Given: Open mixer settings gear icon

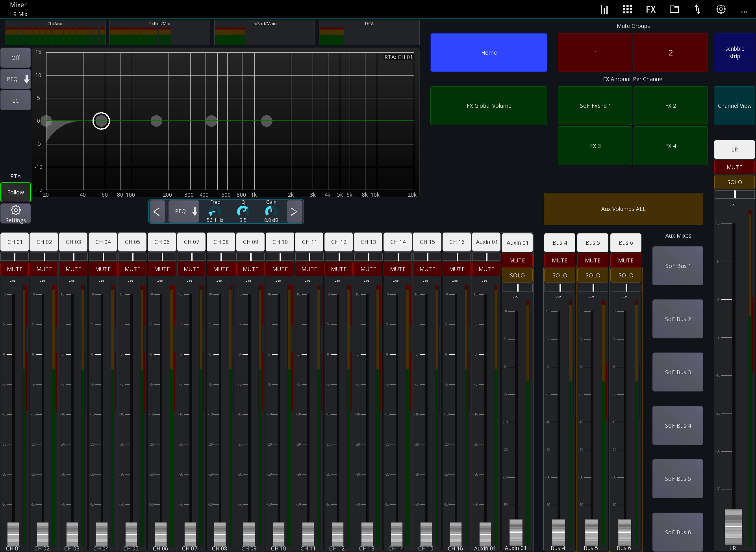Looking at the screenshot, I should coord(721,9).
